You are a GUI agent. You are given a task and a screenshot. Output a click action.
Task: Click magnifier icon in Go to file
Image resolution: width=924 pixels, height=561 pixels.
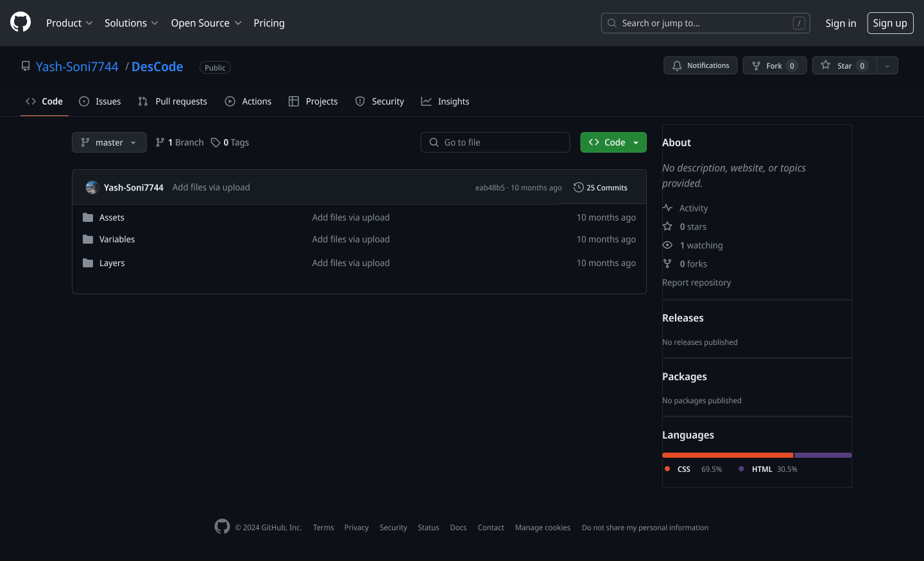click(x=434, y=142)
